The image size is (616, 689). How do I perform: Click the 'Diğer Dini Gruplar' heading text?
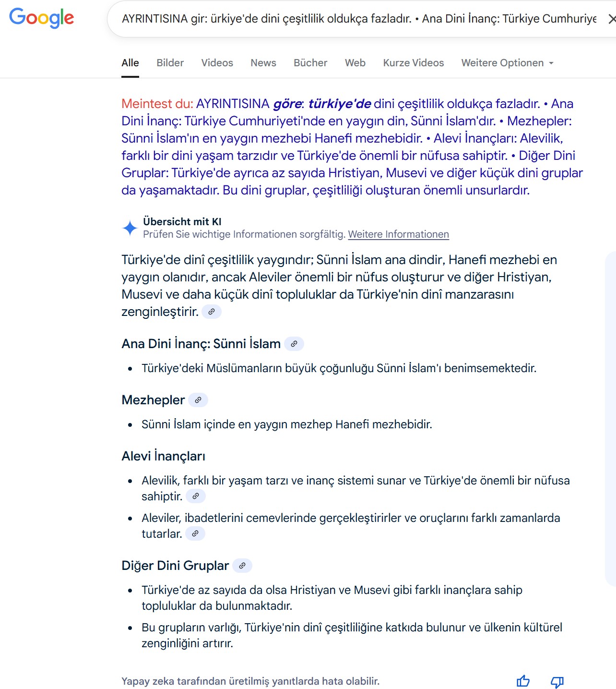click(175, 566)
